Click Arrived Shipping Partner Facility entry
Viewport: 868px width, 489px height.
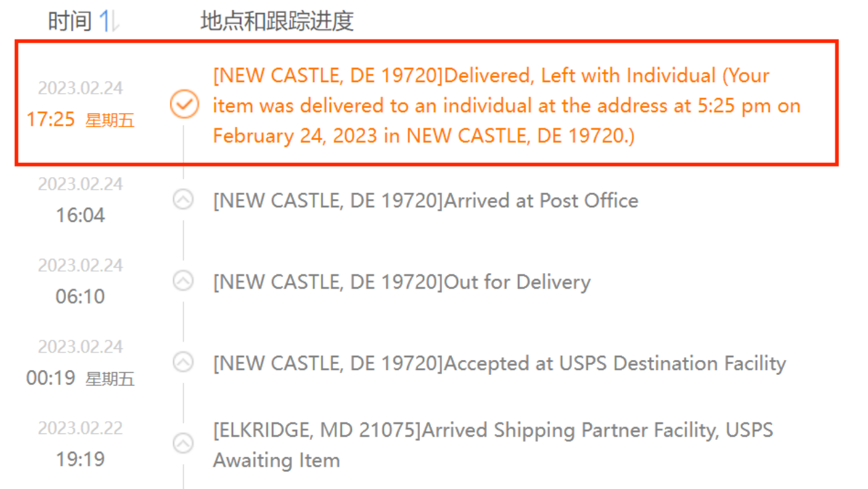point(493,445)
